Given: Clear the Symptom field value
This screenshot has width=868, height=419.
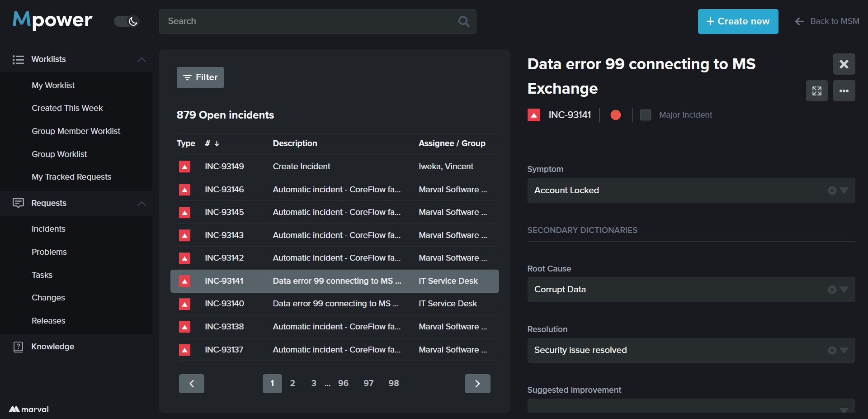Looking at the screenshot, I should (832, 190).
